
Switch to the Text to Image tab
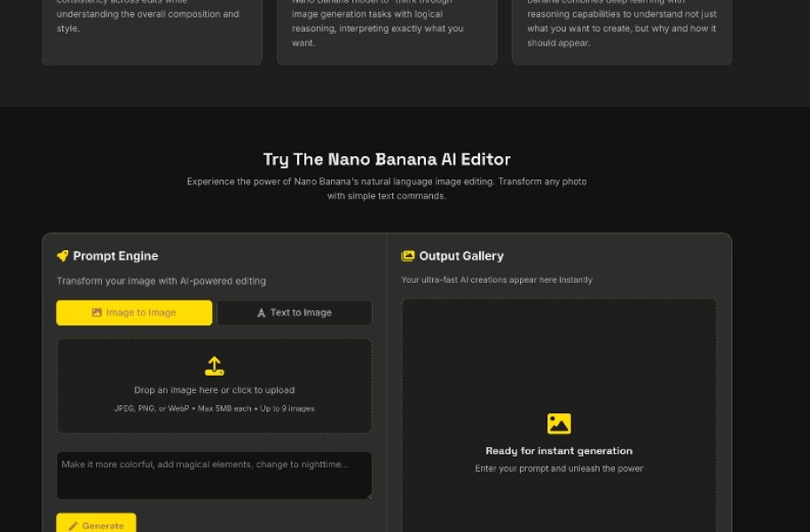[x=295, y=313]
